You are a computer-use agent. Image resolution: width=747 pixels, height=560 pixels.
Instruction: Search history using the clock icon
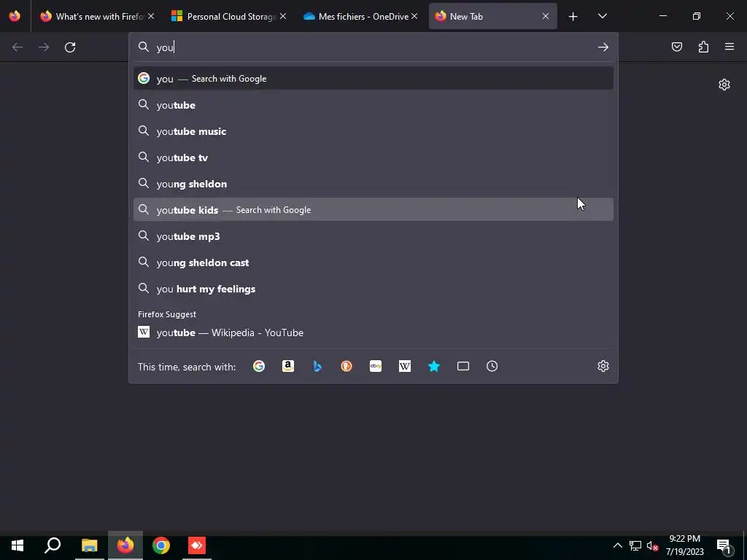tap(492, 366)
